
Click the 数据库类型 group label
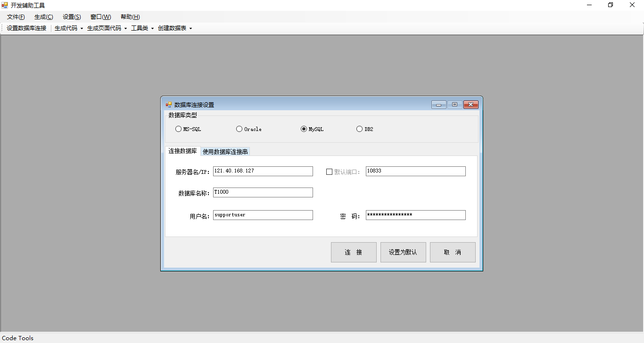183,115
